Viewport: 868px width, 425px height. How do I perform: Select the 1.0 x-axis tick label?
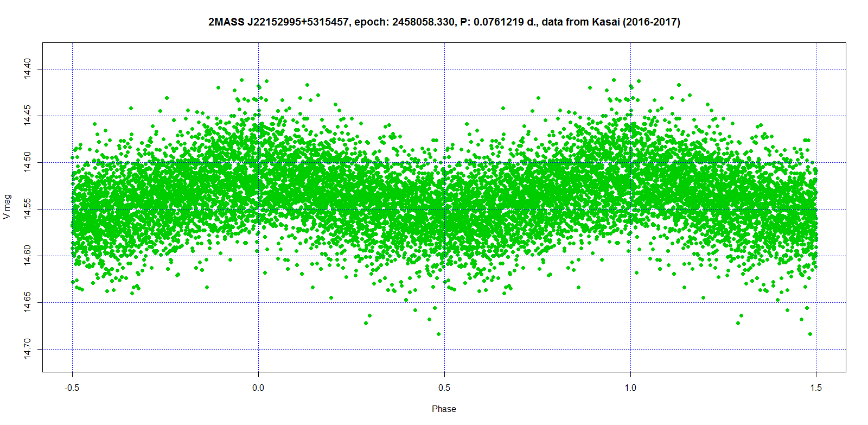click(630, 388)
